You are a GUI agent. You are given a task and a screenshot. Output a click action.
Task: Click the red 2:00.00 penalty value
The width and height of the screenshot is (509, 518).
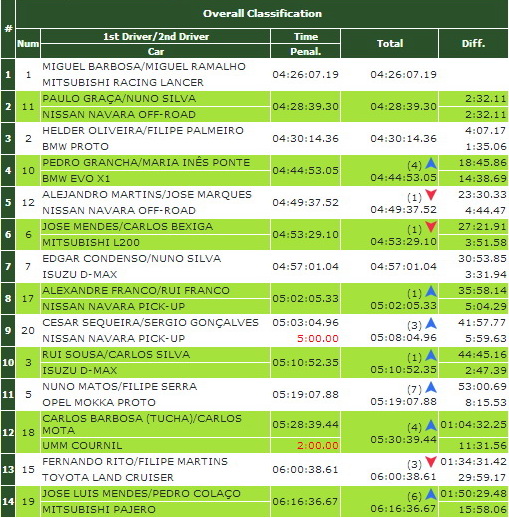click(x=318, y=445)
